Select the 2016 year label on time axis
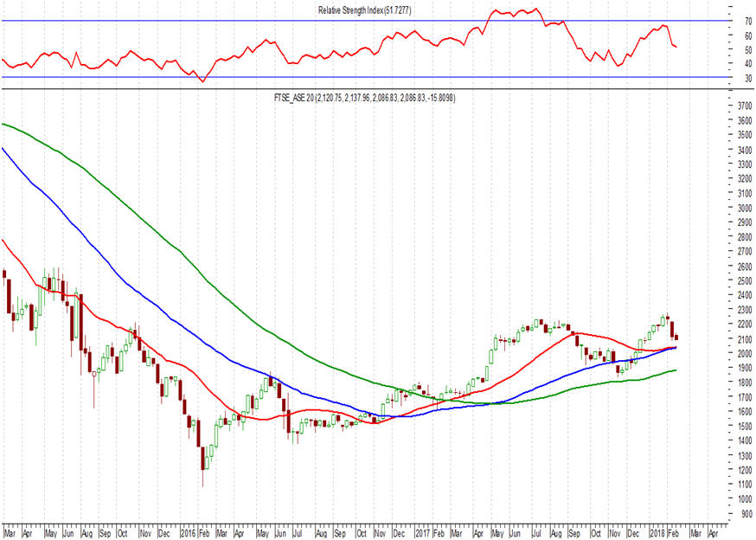Image resolution: width=756 pixels, height=540 pixels. pyautogui.click(x=188, y=534)
